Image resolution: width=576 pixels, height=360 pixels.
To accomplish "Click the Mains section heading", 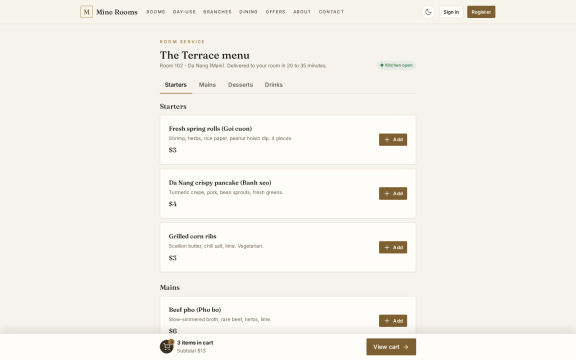I will pos(169,287).
